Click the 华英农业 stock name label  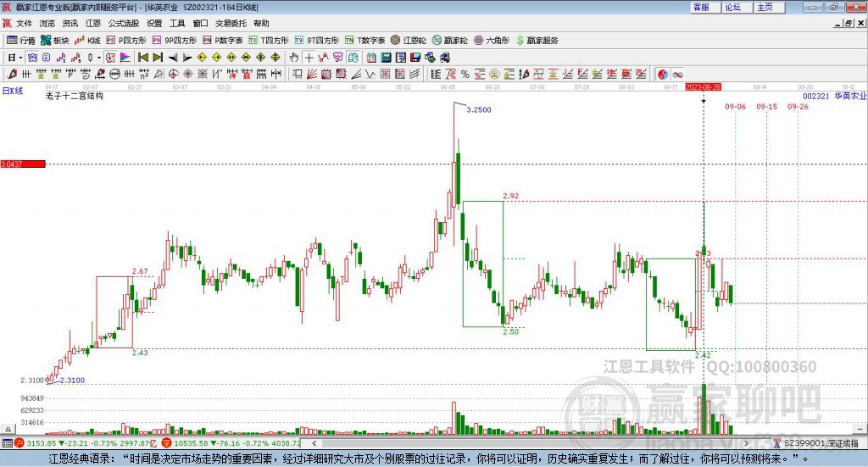850,96
